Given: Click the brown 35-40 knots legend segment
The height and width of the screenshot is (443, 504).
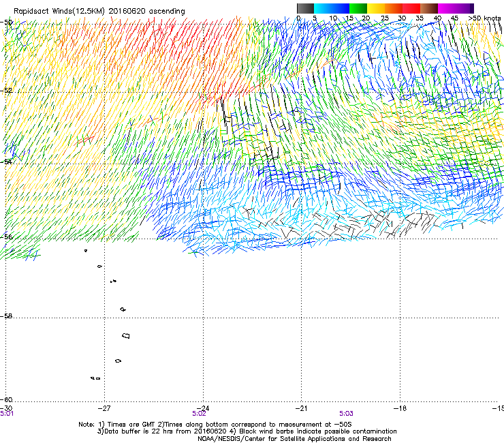Looking at the screenshot, I should click(x=429, y=8).
